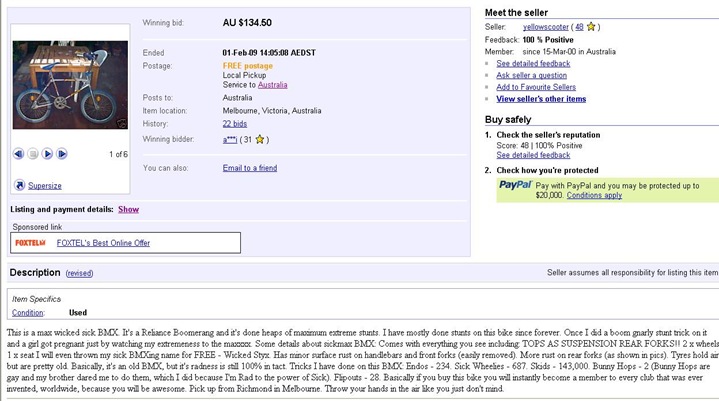Click the FOXTEL logo in sponsored link

(30, 243)
